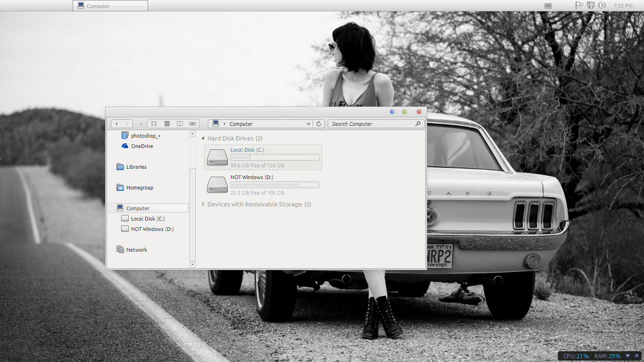
Task: Click the navigation pane scroll up arrow
Action: (192, 134)
